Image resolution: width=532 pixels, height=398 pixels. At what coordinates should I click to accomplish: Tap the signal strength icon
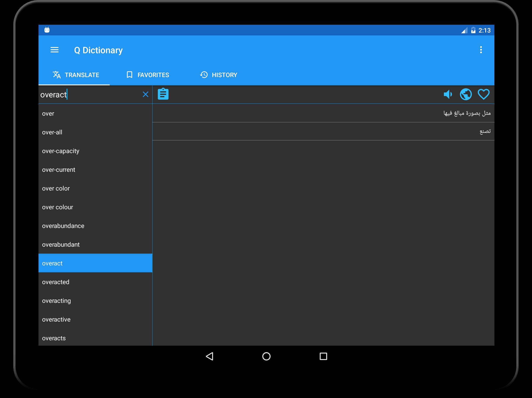[x=464, y=30]
